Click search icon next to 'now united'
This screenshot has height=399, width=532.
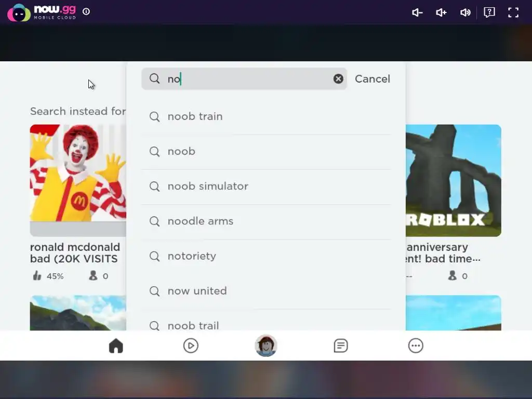coord(154,291)
